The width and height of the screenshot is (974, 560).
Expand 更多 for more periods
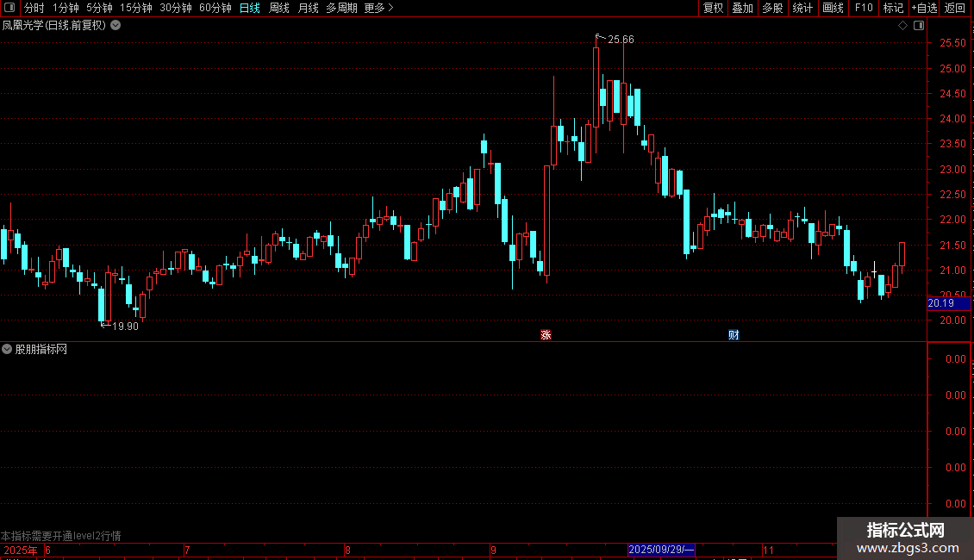pyautogui.click(x=378, y=8)
